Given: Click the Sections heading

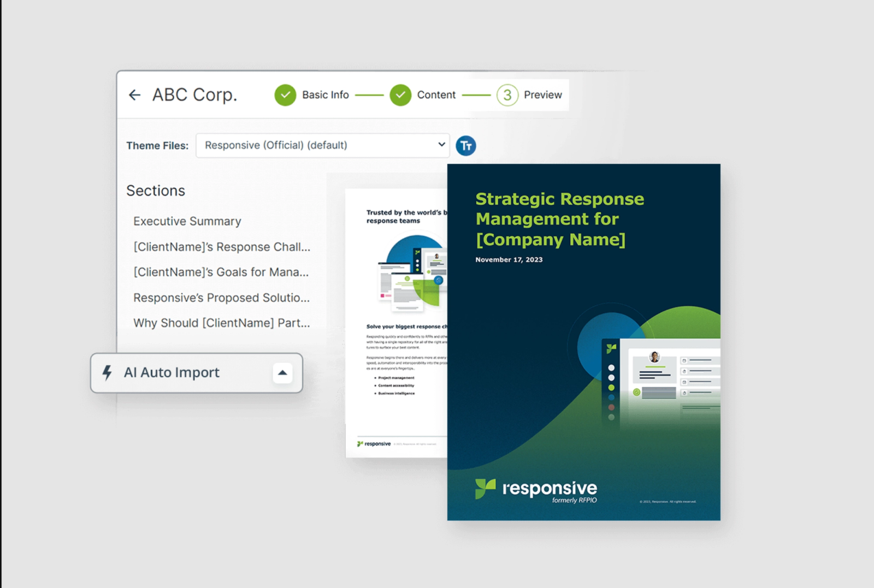Looking at the screenshot, I should coord(156,191).
